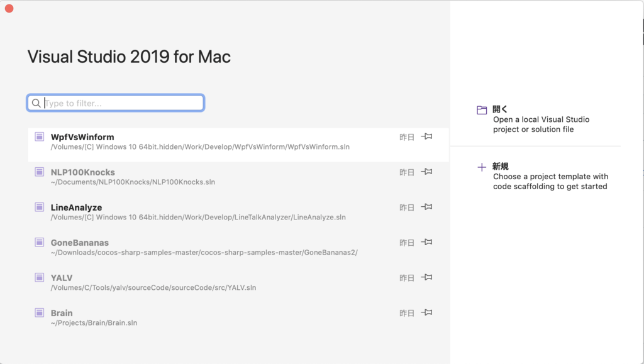Pin the GoneBananas project
Screen dimensions: 644x364
427,242
